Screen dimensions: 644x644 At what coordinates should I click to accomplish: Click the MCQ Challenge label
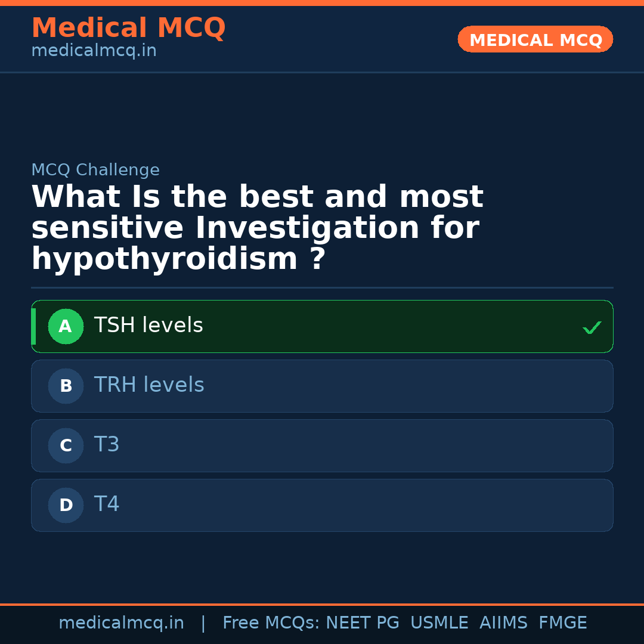[x=95, y=170]
